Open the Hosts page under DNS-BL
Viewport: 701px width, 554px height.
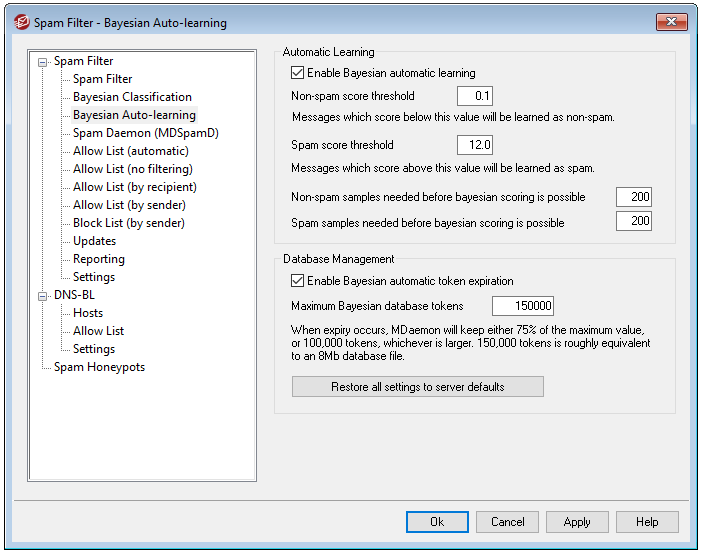point(88,313)
